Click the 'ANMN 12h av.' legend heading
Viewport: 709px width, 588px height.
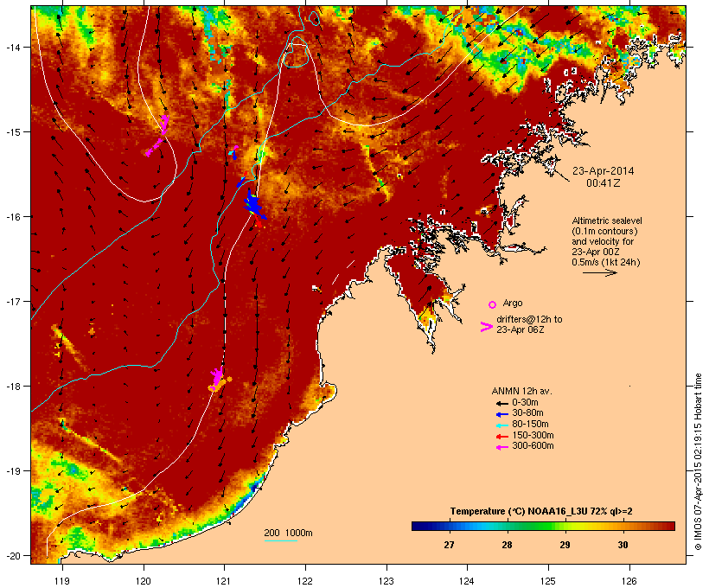pos(521,391)
